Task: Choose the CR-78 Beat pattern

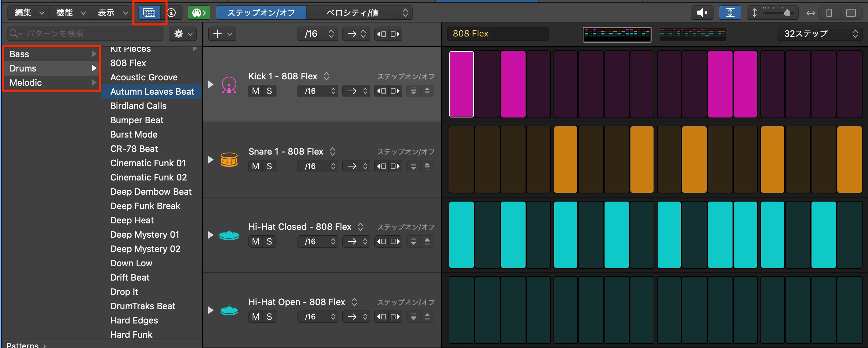Action: click(152, 149)
